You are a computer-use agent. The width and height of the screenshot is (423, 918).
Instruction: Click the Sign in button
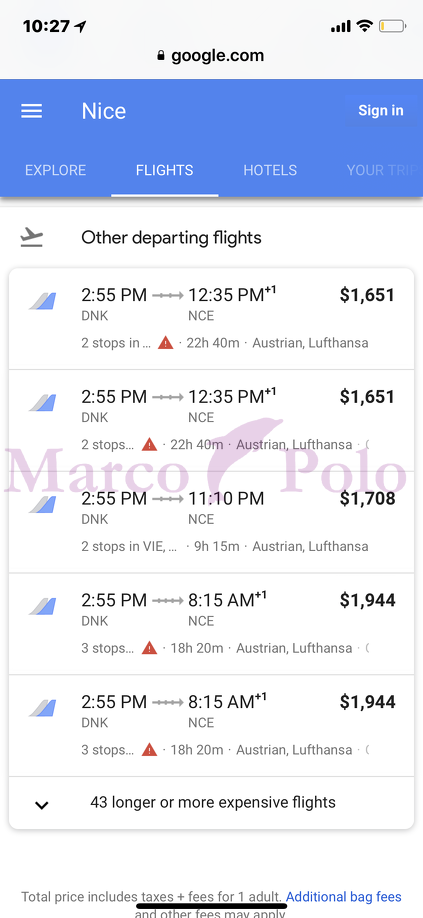pyautogui.click(x=381, y=111)
